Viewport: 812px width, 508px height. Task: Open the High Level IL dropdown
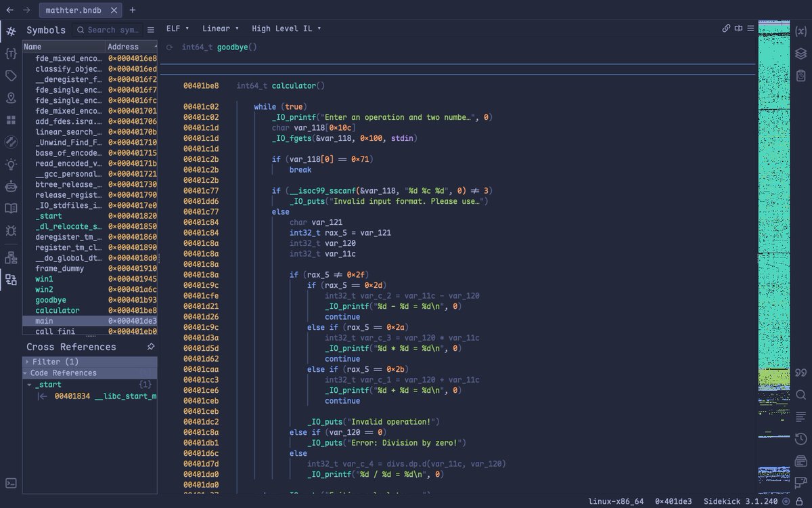tap(286, 28)
